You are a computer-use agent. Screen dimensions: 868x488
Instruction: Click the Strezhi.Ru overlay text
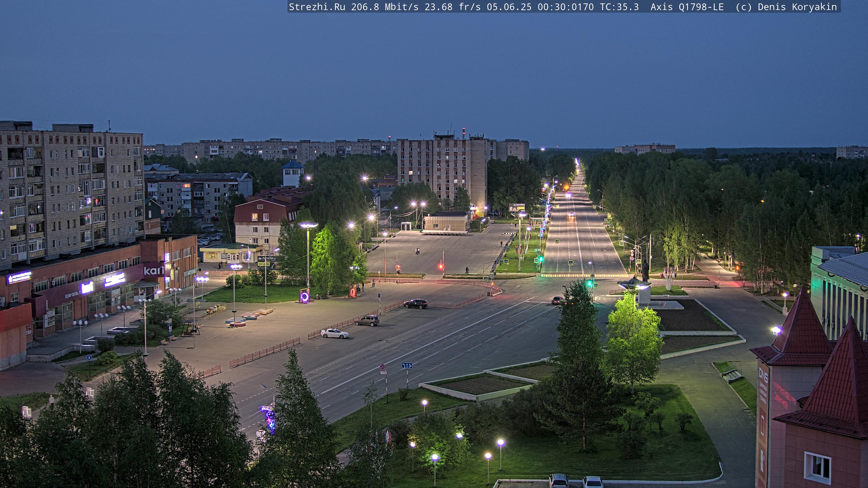317,7
